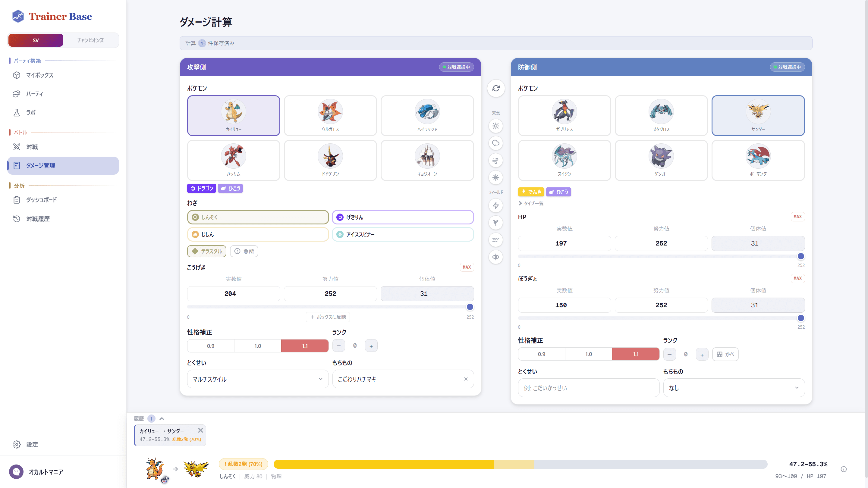Switch to the SV tab
Viewport: 868px width, 488px height.
(x=35, y=40)
